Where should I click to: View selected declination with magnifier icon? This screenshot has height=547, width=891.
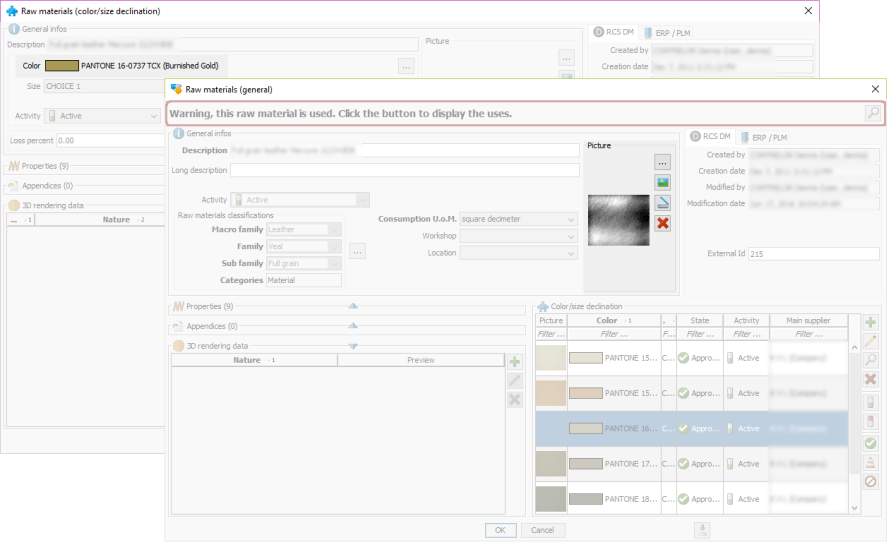pyautogui.click(x=871, y=360)
